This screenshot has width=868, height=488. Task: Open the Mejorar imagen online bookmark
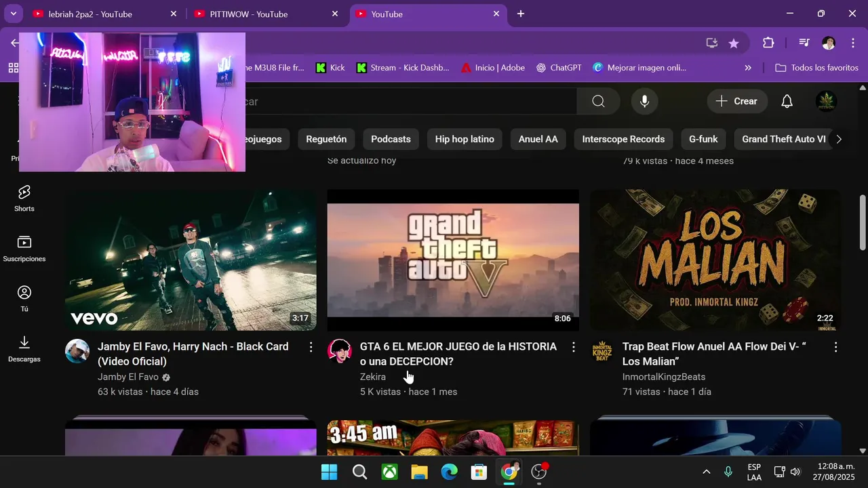[x=639, y=68]
